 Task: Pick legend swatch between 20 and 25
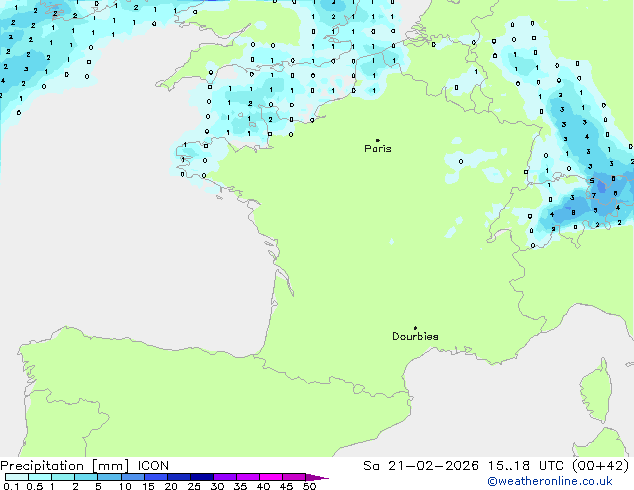pos(179,477)
